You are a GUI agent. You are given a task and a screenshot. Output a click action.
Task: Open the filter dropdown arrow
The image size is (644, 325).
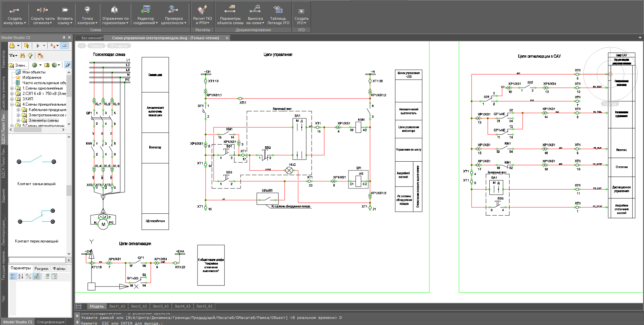click(x=16, y=56)
